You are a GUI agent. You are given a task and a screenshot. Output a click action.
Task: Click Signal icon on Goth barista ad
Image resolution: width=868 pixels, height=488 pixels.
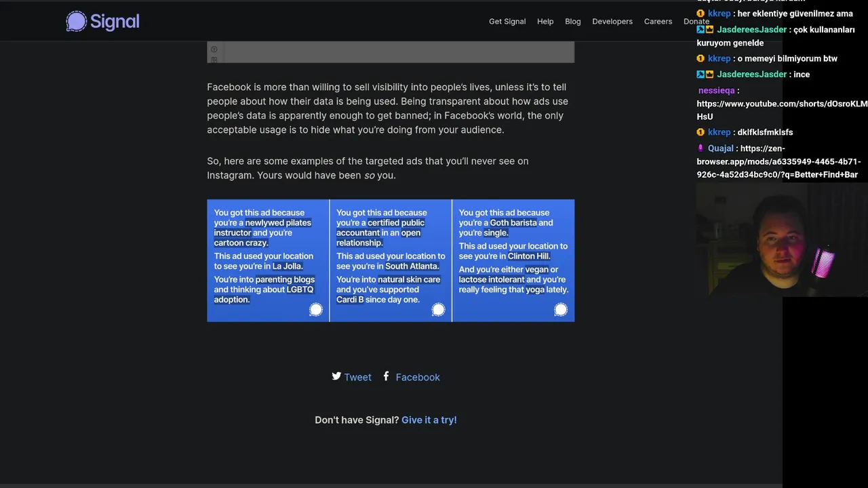click(x=560, y=310)
